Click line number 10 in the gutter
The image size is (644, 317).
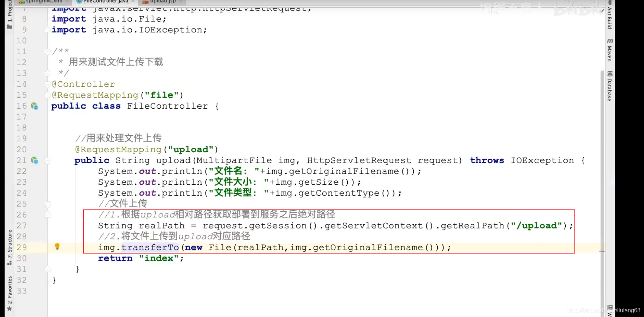coord(22,41)
